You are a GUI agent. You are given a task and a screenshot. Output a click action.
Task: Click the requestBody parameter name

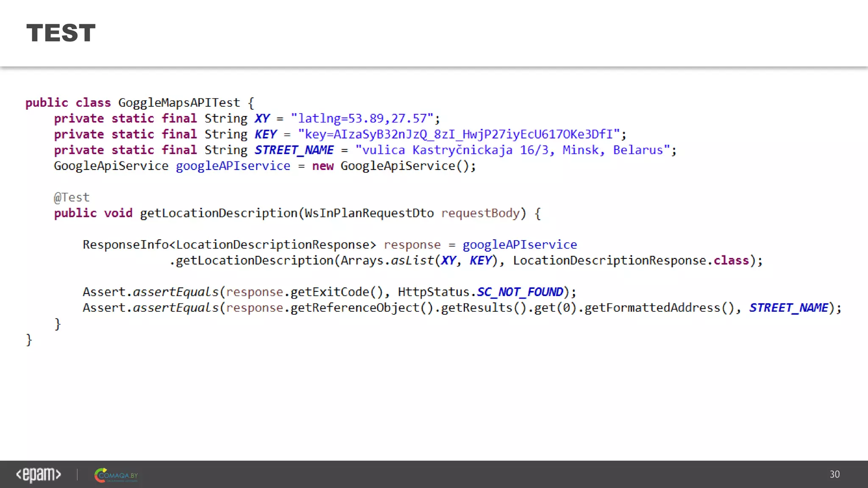click(x=480, y=213)
